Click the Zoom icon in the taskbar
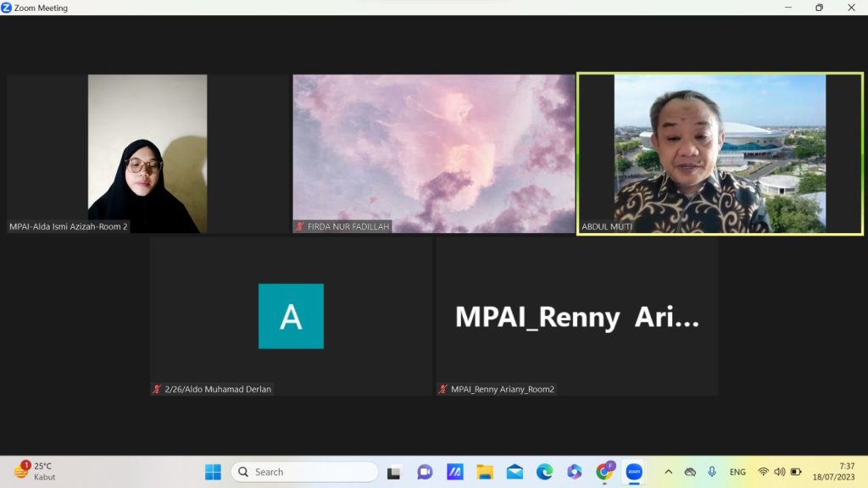Viewport: 868px width, 488px height. pyautogui.click(x=634, y=472)
